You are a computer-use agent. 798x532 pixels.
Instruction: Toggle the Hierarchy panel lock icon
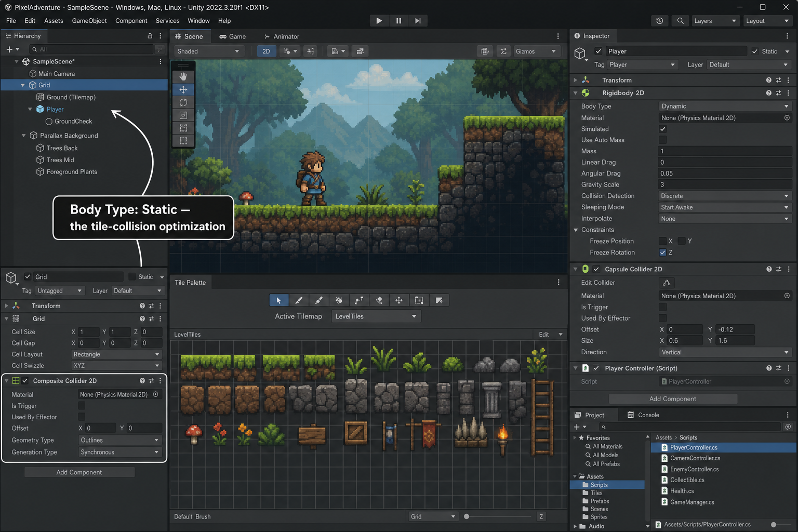(150, 36)
